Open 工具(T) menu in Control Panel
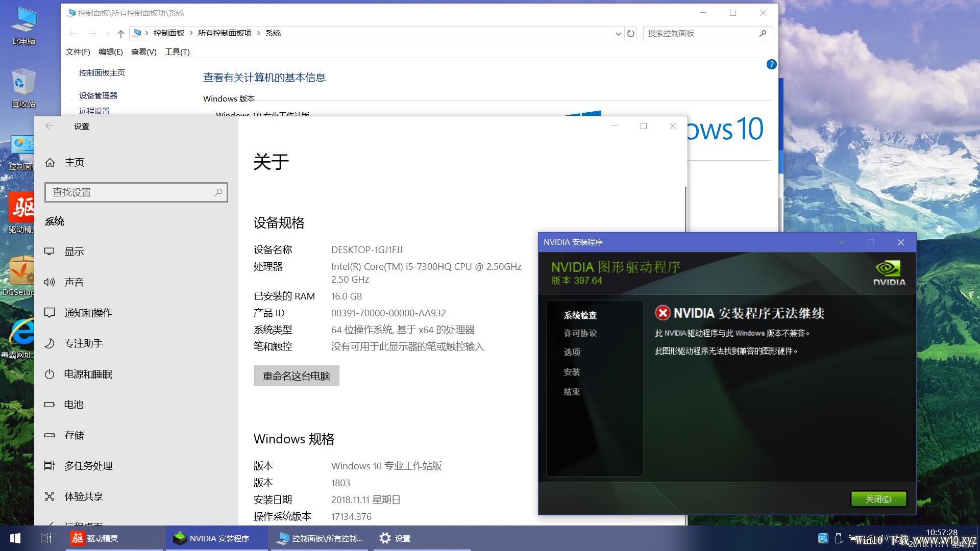Image resolution: width=980 pixels, height=551 pixels. [x=177, y=52]
